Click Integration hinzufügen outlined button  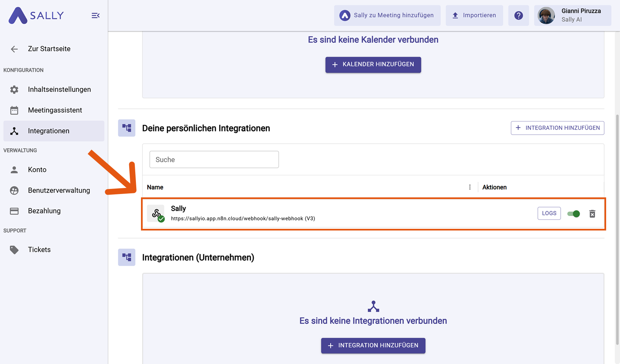[x=557, y=128]
